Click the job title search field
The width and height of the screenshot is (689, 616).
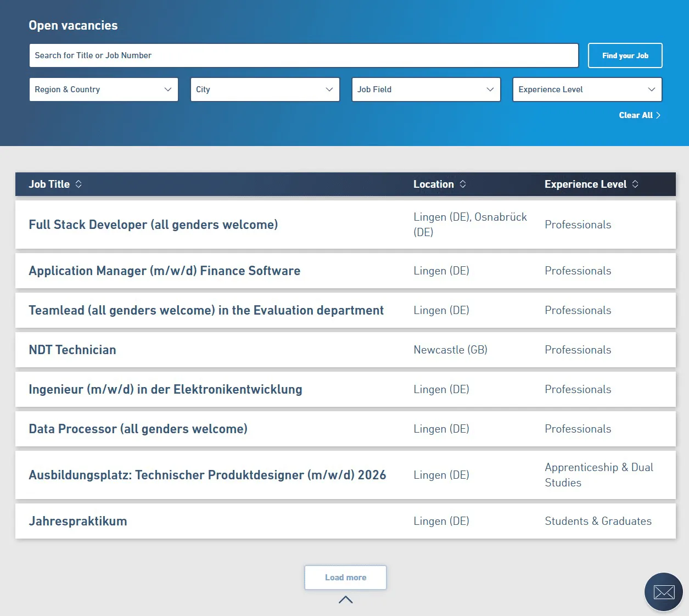click(x=304, y=55)
